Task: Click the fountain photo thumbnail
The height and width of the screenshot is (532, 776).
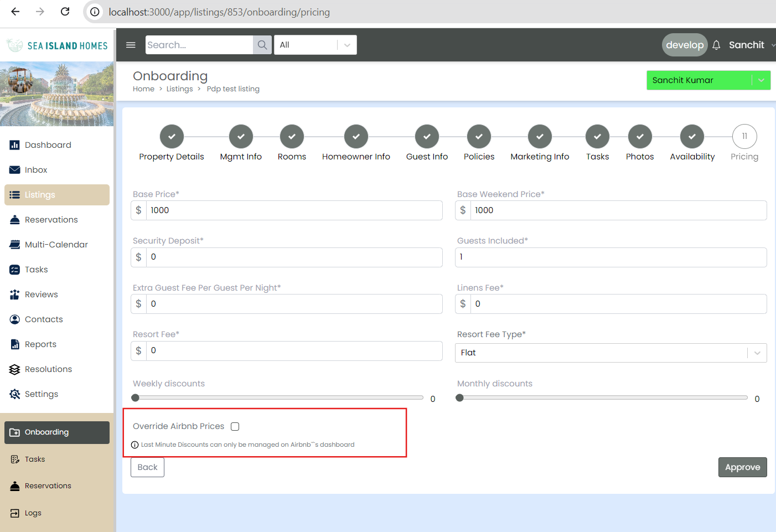Action: pos(57,94)
